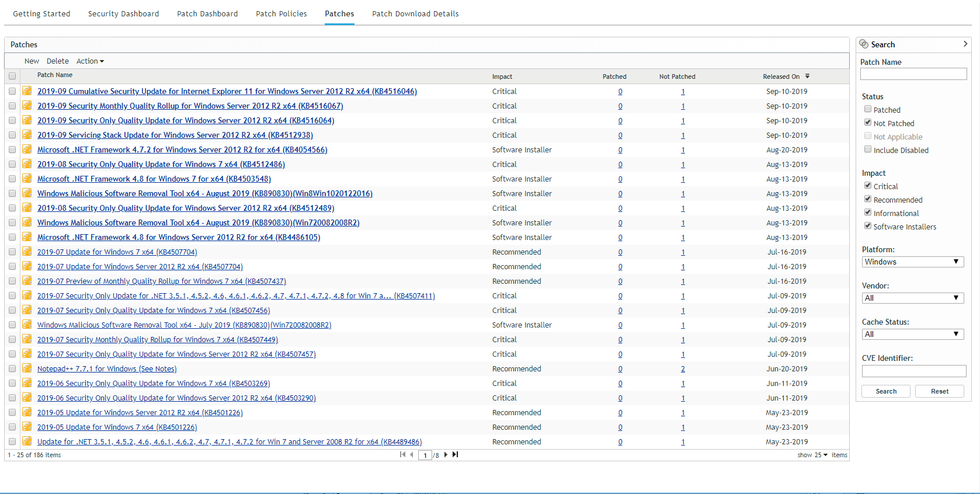Switch to the Patch Policies tab

point(281,13)
